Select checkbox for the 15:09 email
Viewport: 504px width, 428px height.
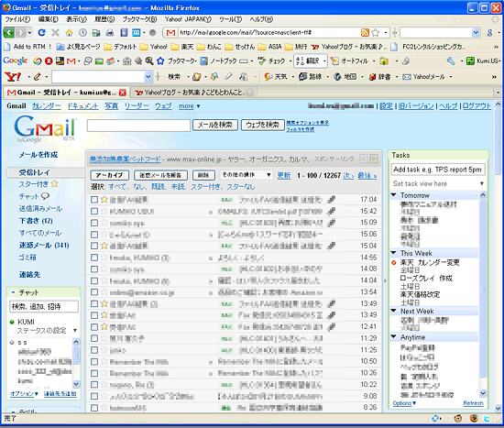coord(94,223)
